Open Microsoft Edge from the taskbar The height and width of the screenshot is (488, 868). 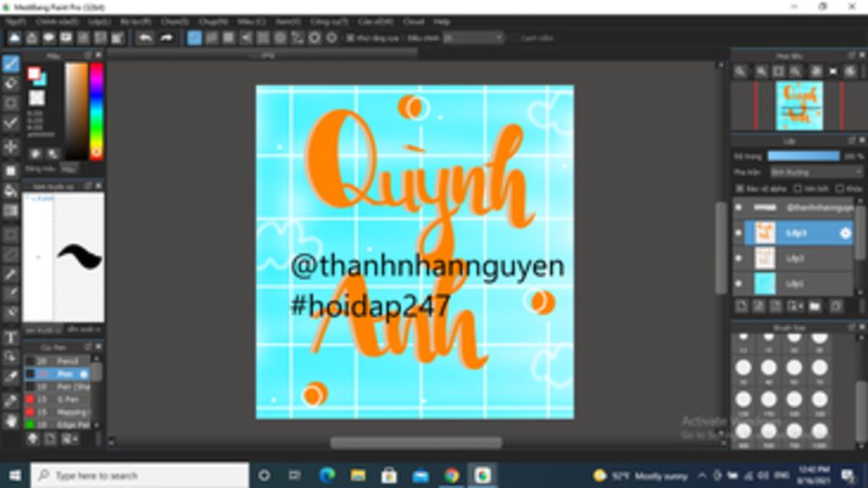coord(327,475)
